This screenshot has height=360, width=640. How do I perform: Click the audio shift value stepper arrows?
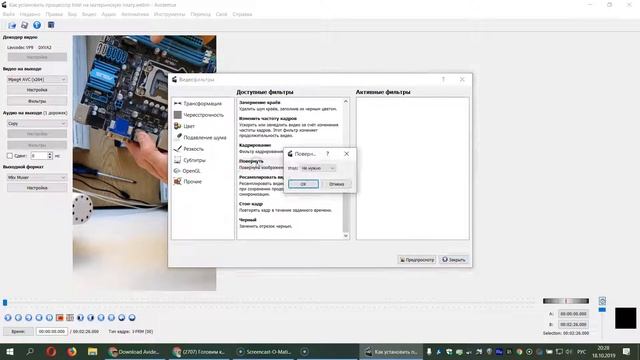(x=50, y=156)
